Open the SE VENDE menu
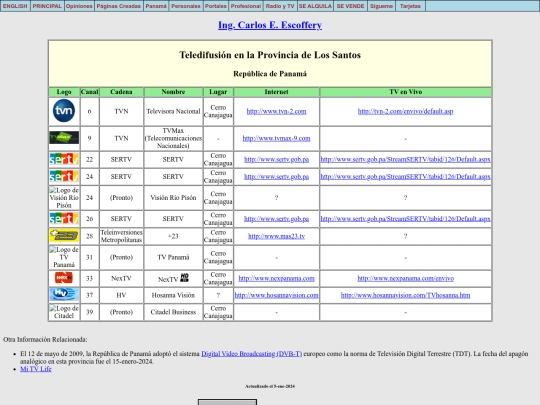This screenshot has width=540, height=405. (350, 6)
